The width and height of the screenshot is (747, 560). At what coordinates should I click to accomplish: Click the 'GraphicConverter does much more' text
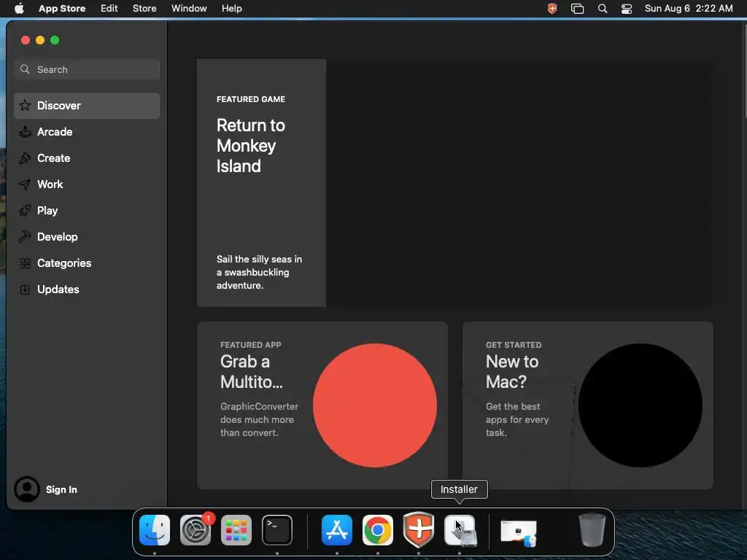(259, 419)
